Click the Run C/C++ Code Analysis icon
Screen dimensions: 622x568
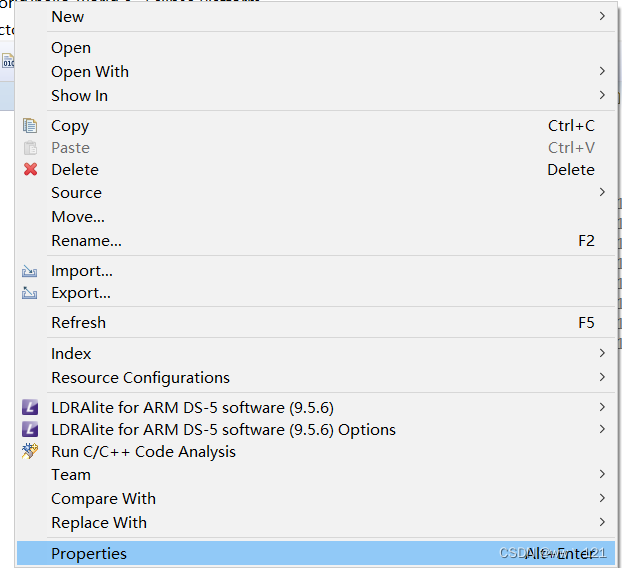pyautogui.click(x=30, y=452)
